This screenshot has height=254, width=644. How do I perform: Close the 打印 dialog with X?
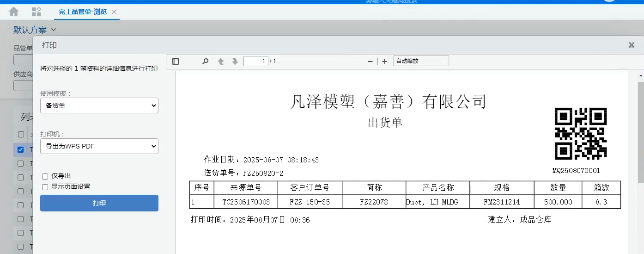tap(631, 45)
